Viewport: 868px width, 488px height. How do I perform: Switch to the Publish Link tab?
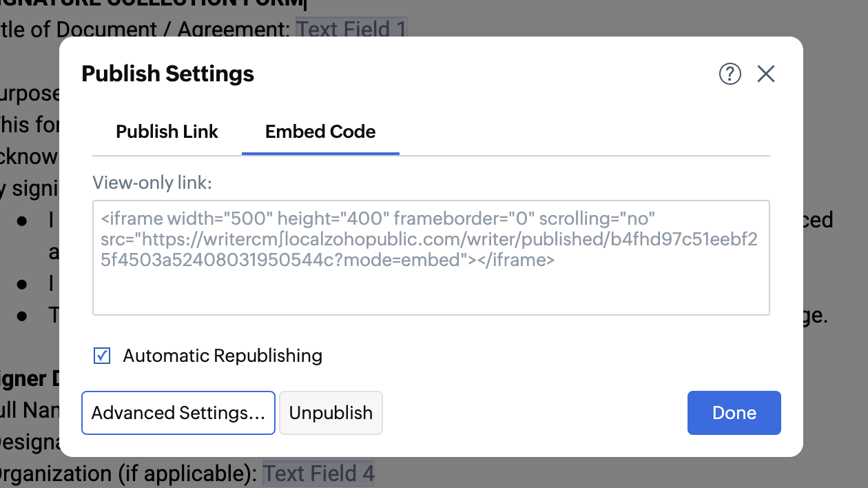click(x=167, y=132)
